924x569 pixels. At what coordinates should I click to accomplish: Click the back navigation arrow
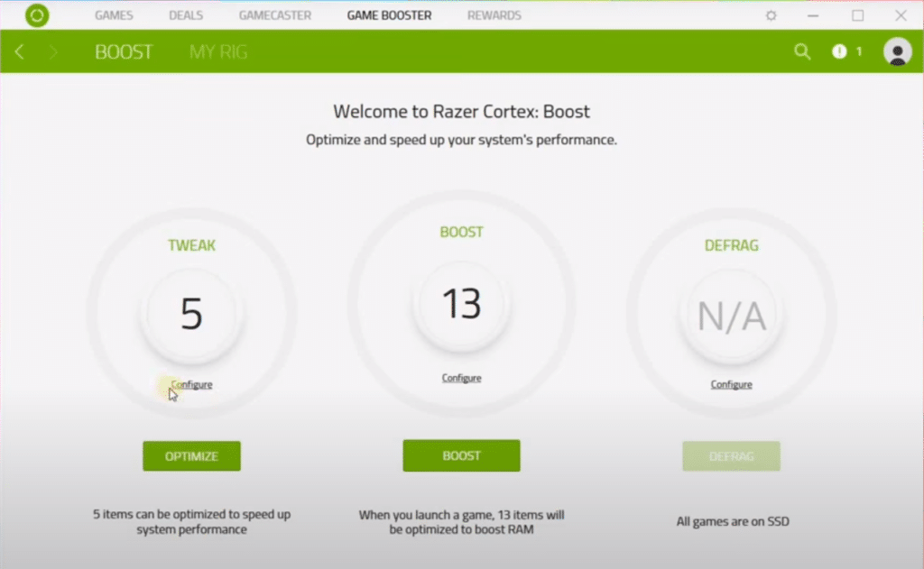tap(18, 51)
